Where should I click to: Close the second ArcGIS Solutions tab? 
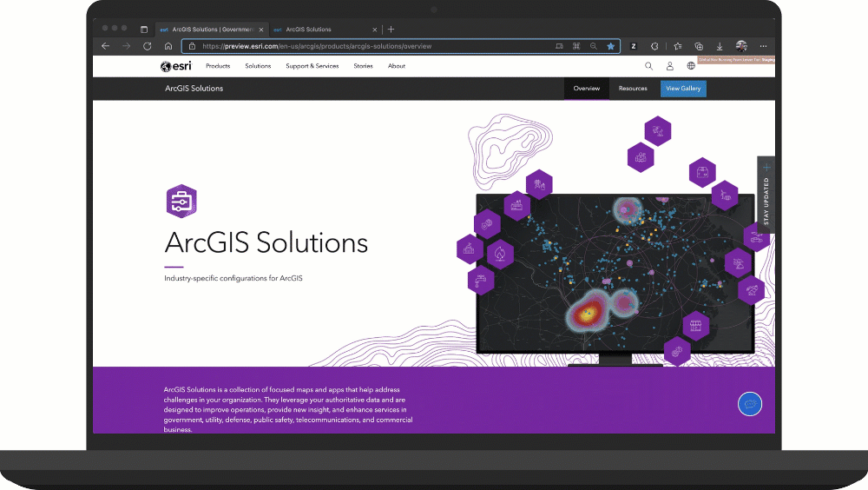point(375,30)
